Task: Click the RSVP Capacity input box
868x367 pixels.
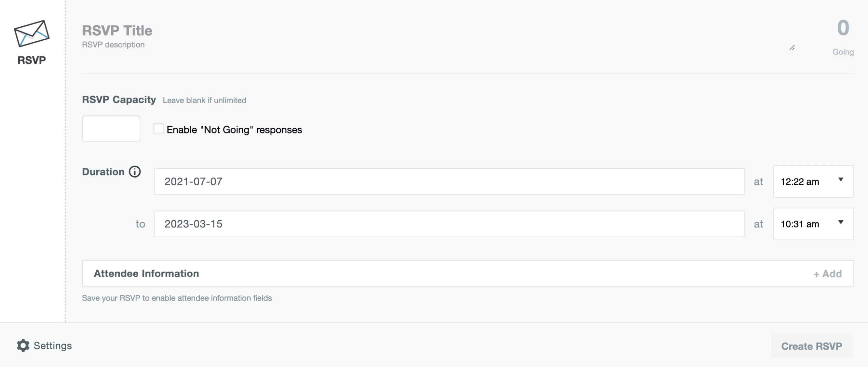Action: pos(111,128)
